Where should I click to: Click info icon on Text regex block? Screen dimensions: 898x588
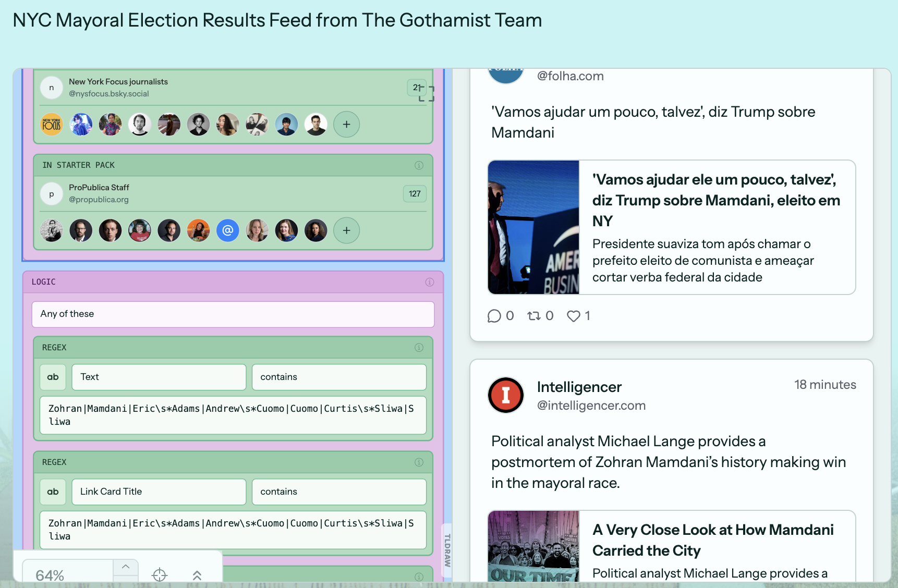(419, 348)
